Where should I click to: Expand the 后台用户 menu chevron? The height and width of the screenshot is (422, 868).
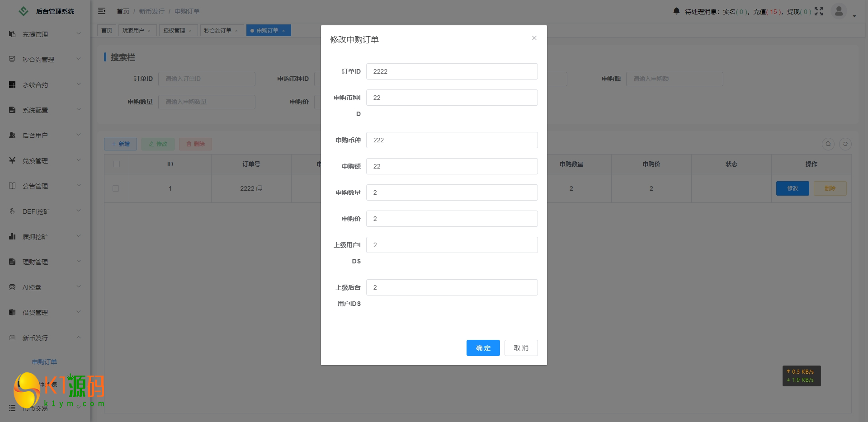point(79,135)
